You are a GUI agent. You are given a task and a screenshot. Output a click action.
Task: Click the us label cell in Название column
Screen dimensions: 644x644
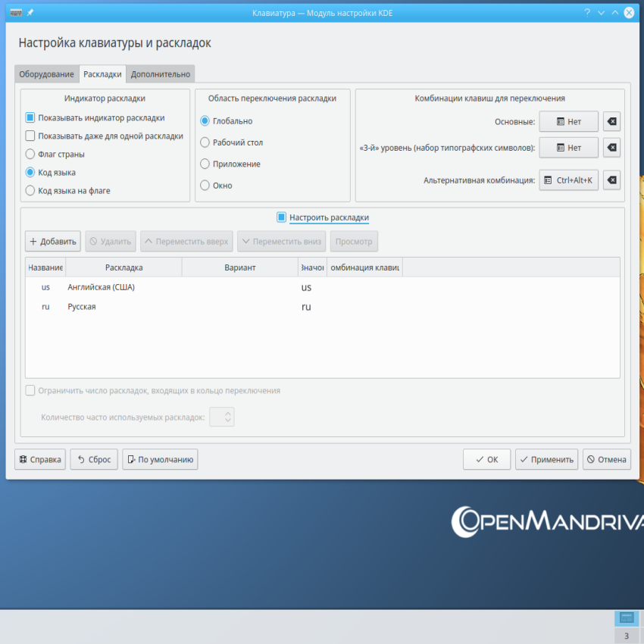(x=45, y=287)
